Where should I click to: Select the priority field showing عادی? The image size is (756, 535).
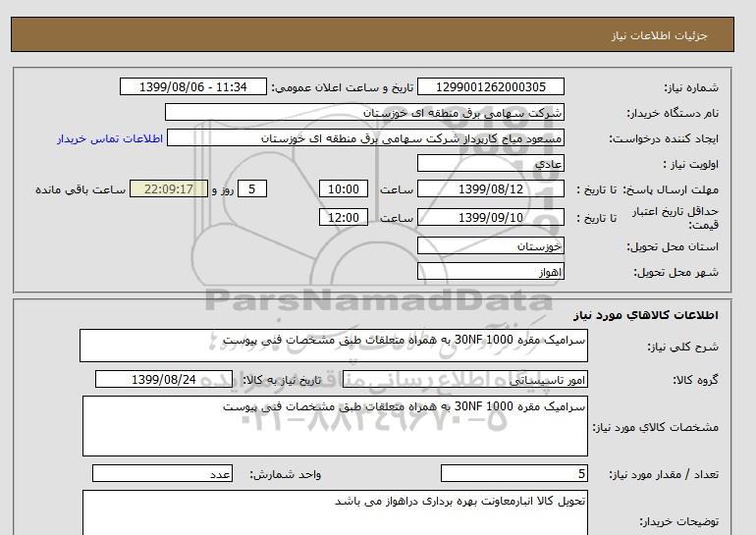coord(491,164)
